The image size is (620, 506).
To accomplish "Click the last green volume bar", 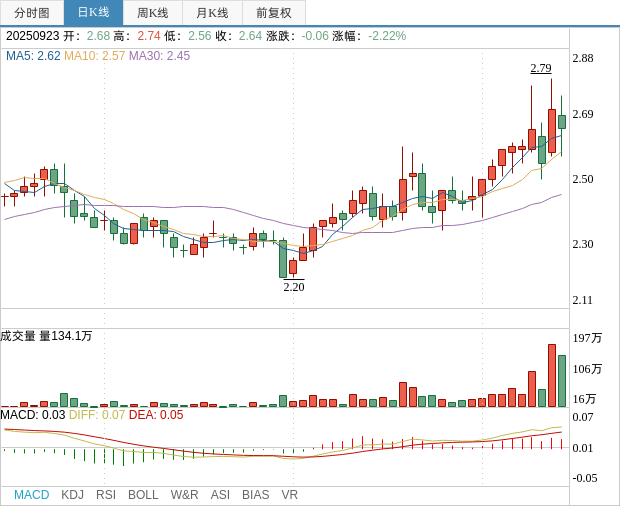I will click(561, 381).
